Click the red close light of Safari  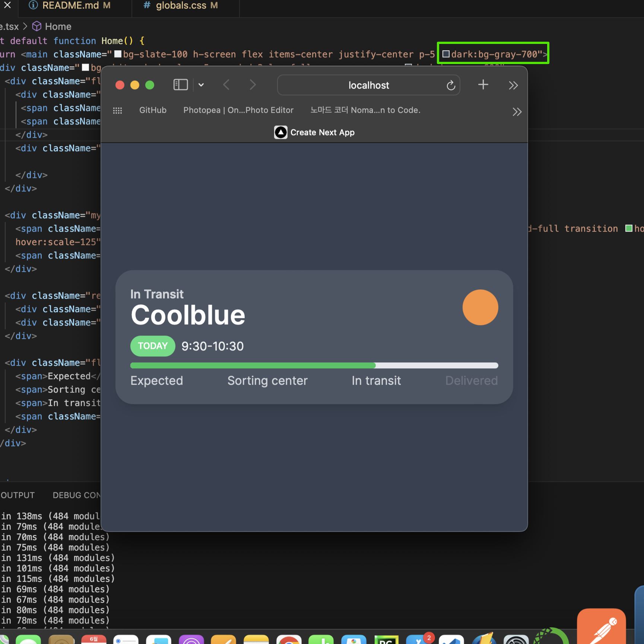click(120, 85)
